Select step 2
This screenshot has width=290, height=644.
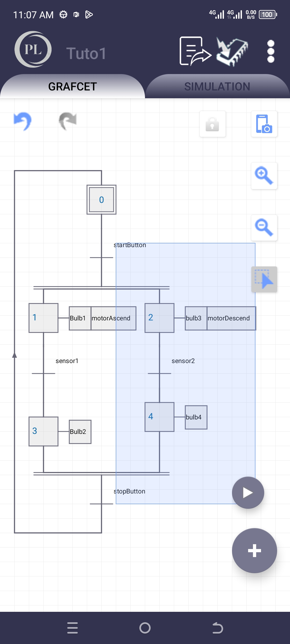(x=160, y=318)
